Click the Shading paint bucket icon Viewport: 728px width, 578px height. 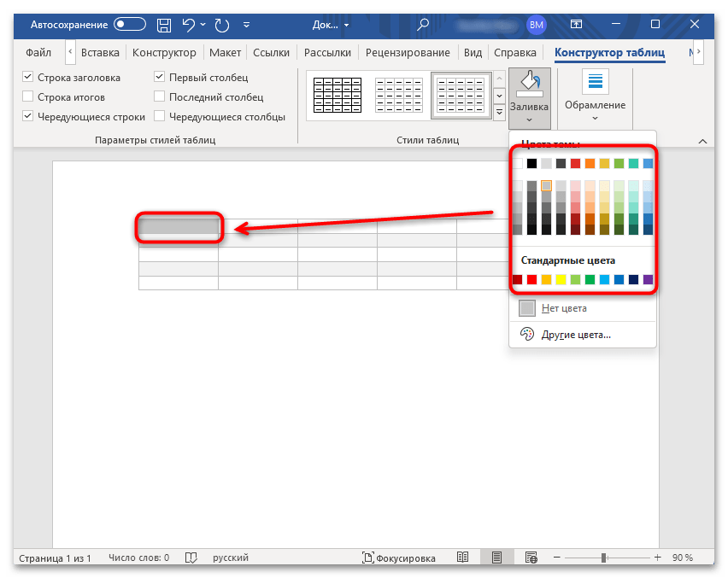pyautogui.click(x=529, y=85)
